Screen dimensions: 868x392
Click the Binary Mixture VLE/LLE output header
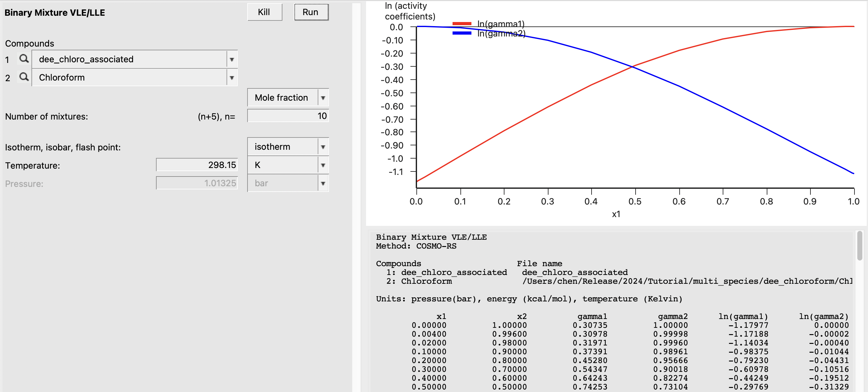(x=431, y=237)
